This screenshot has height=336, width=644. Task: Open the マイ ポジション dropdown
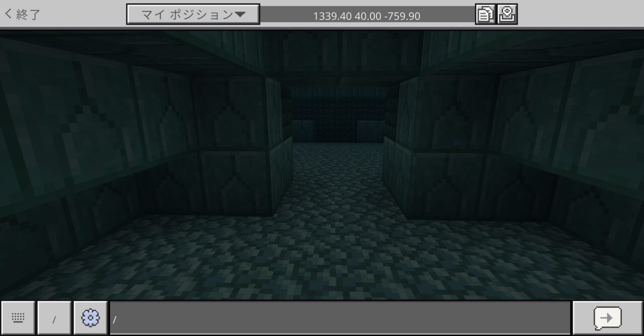click(x=193, y=15)
